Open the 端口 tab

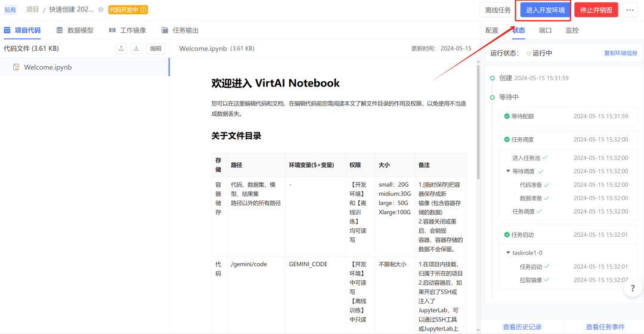click(x=545, y=30)
